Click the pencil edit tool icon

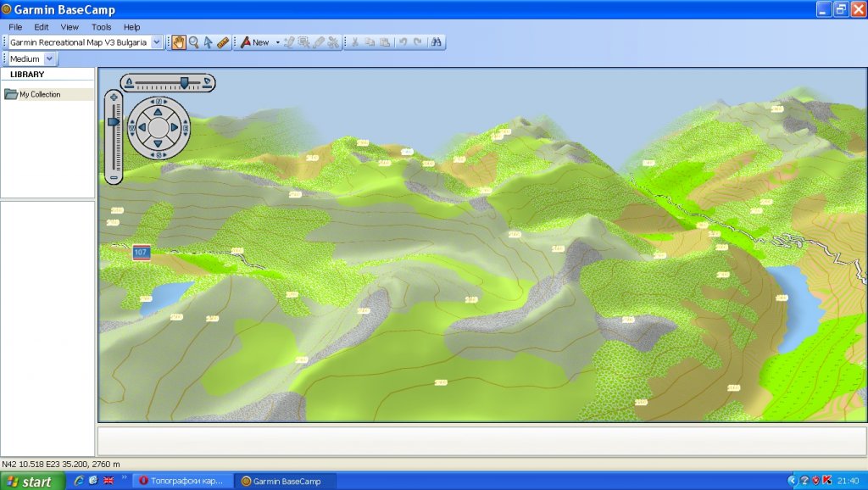click(319, 42)
